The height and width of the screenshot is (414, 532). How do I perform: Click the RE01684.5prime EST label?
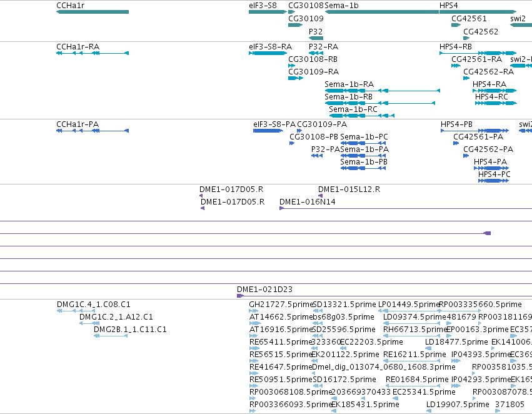[417, 380]
